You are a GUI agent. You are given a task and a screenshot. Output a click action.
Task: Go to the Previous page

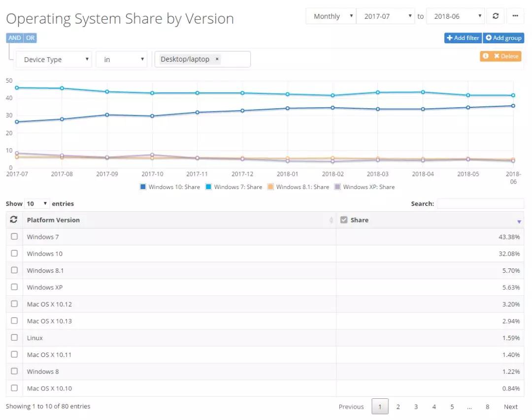[x=351, y=406]
